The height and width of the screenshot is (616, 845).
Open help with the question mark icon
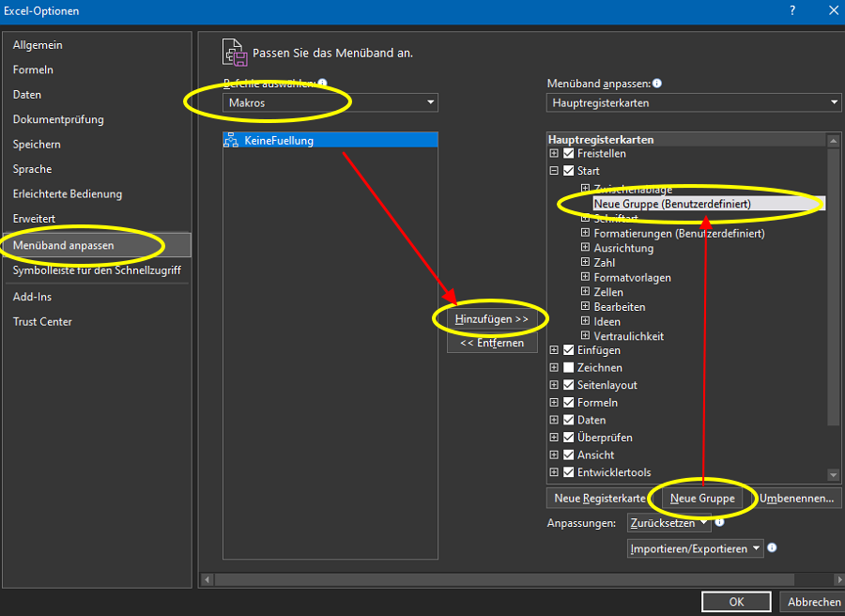click(x=792, y=10)
